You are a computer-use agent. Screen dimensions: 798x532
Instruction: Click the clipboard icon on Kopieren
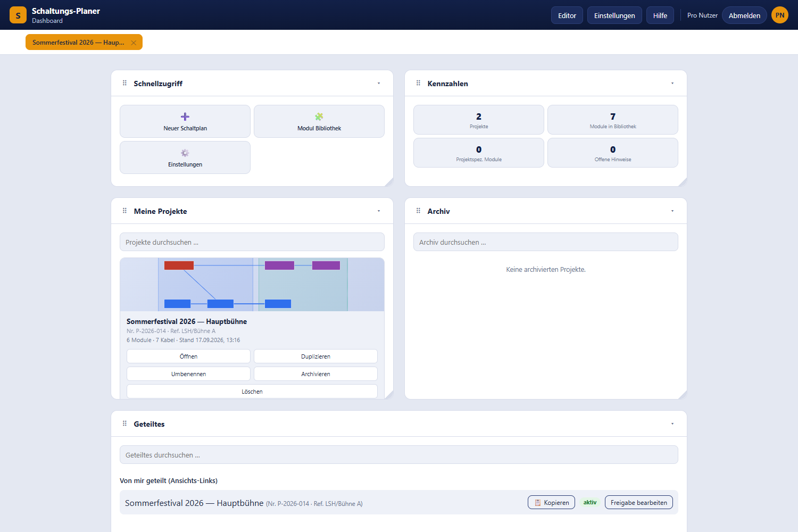[538, 503]
